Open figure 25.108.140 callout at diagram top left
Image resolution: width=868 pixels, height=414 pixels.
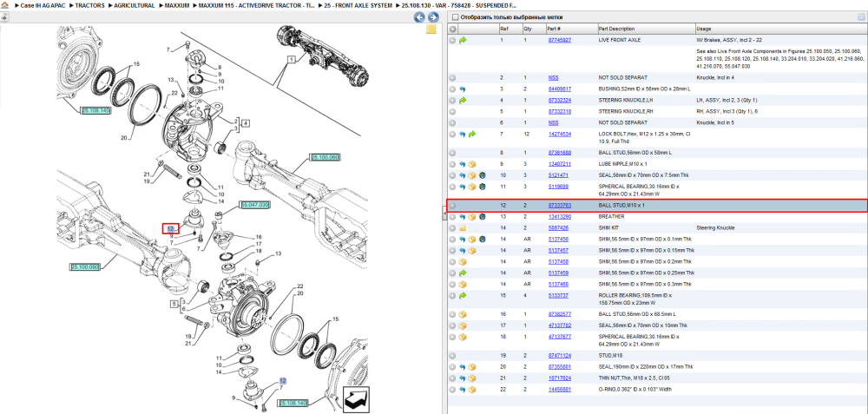[x=95, y=111]
